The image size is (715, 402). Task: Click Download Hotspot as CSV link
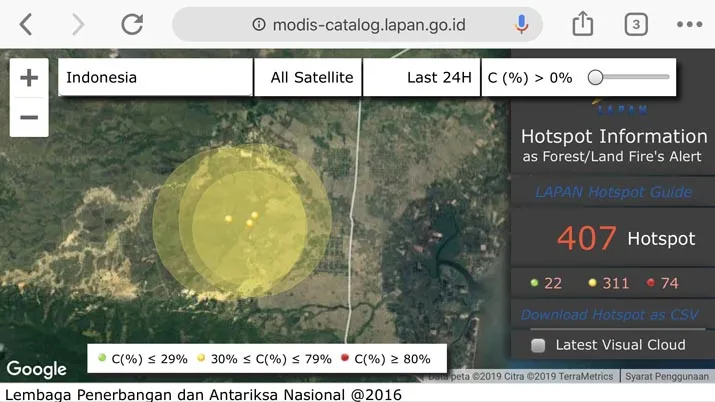click(609, 314)
